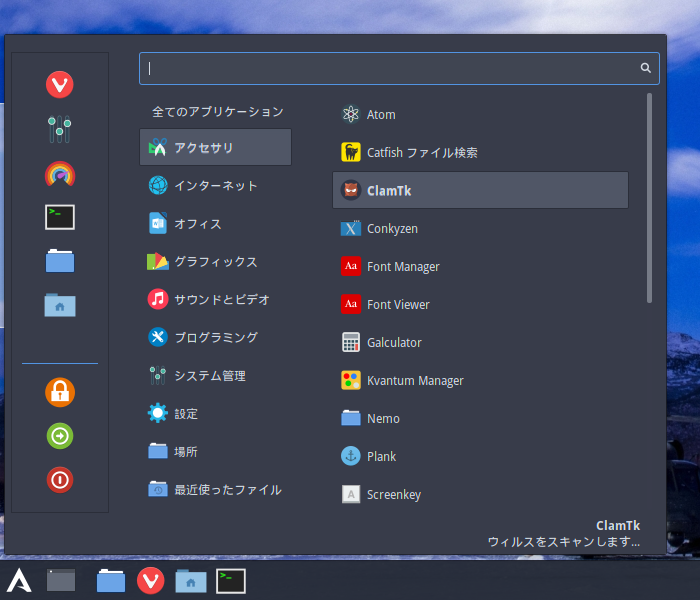
Task: Focus the application search field
Action: pyautogui.click(x=399, y=68)
